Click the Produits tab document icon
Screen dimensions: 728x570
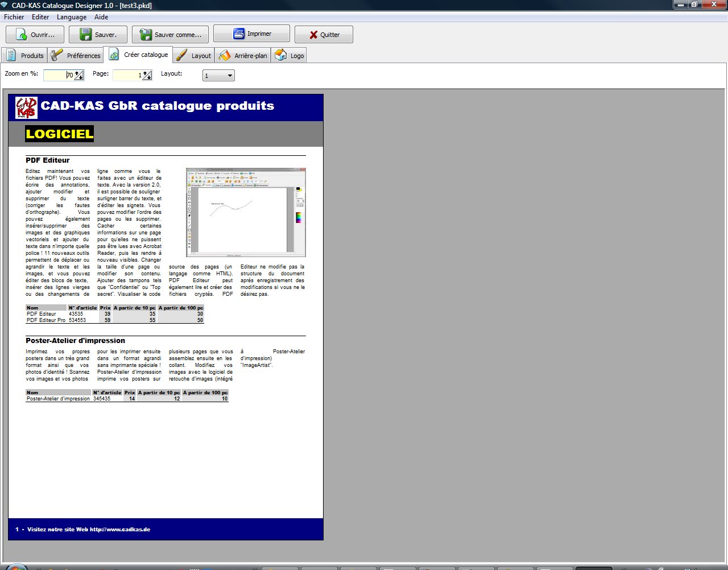tap(11, 55)
